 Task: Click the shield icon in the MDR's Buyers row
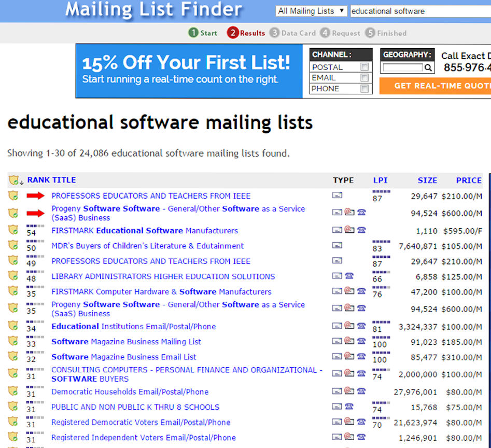[x=13, y=245]
